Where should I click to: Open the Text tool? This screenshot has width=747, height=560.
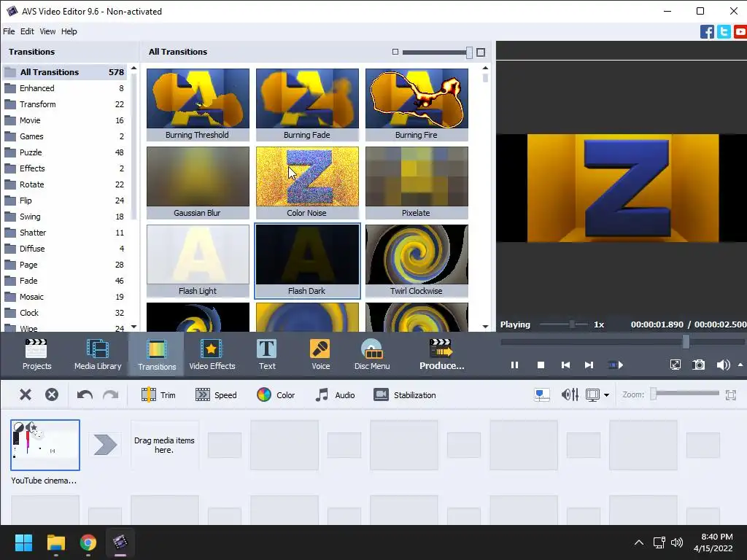pos(267,354)
